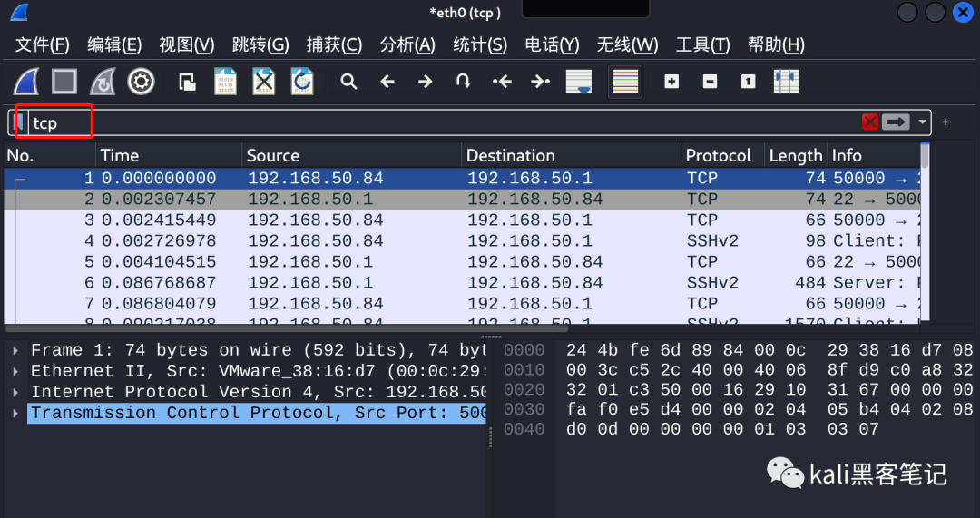Select hex offset 0030 in bytes pane
Viewport: 980px width, 518px height.
pos(524,410)
